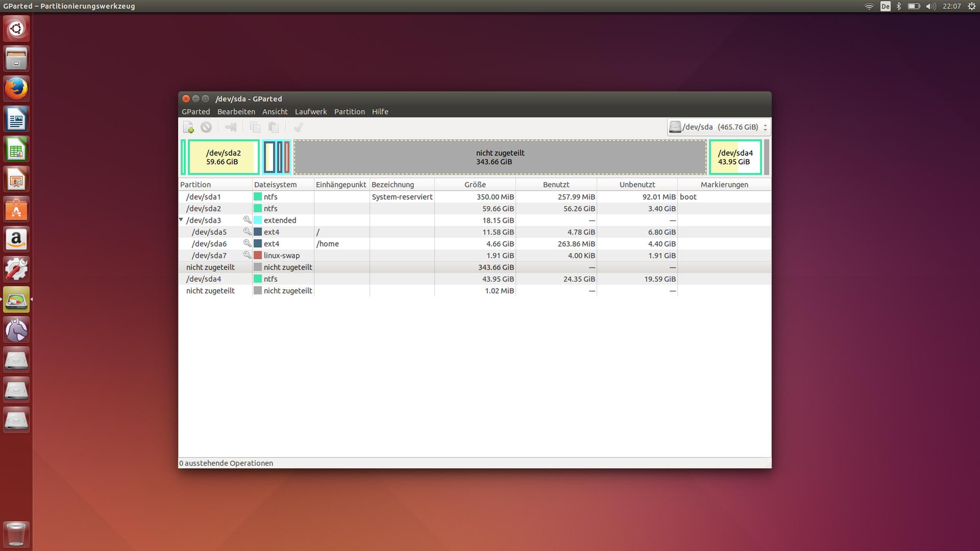980x551 pixels.
Task: Click the GParted icon in the launcher
Action: click(x=16, y=300)
